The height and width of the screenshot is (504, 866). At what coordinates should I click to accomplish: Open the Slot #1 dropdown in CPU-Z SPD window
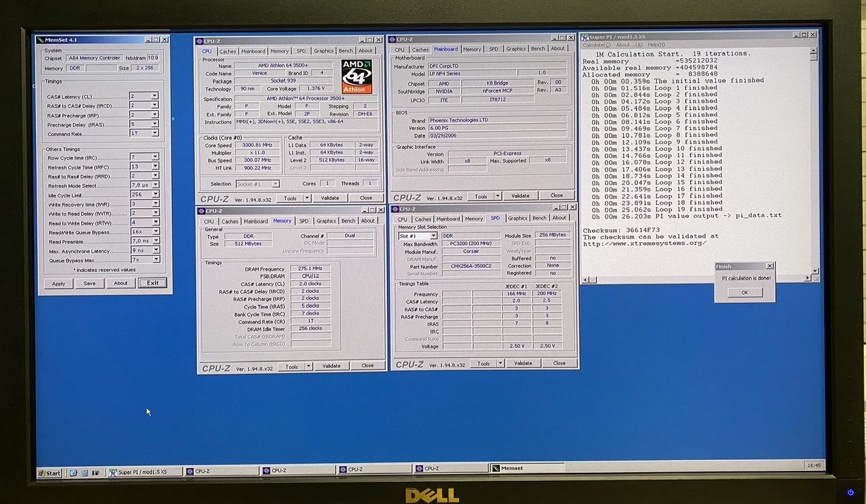tap(433, 236)
